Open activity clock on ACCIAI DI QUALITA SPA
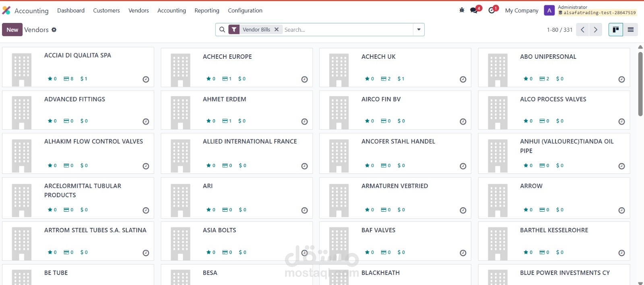The height and width of the screenshot is (285, 644). [146, 79]
